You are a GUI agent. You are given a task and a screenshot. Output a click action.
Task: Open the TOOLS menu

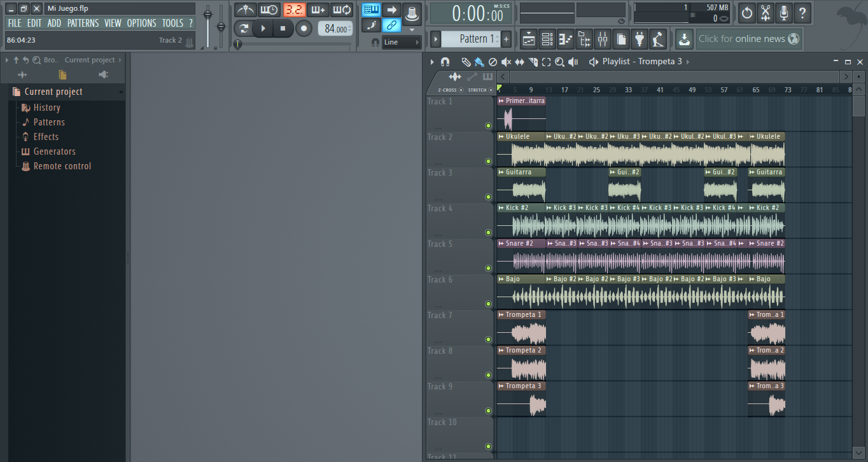pyautogui.click(x=172, y=23)
